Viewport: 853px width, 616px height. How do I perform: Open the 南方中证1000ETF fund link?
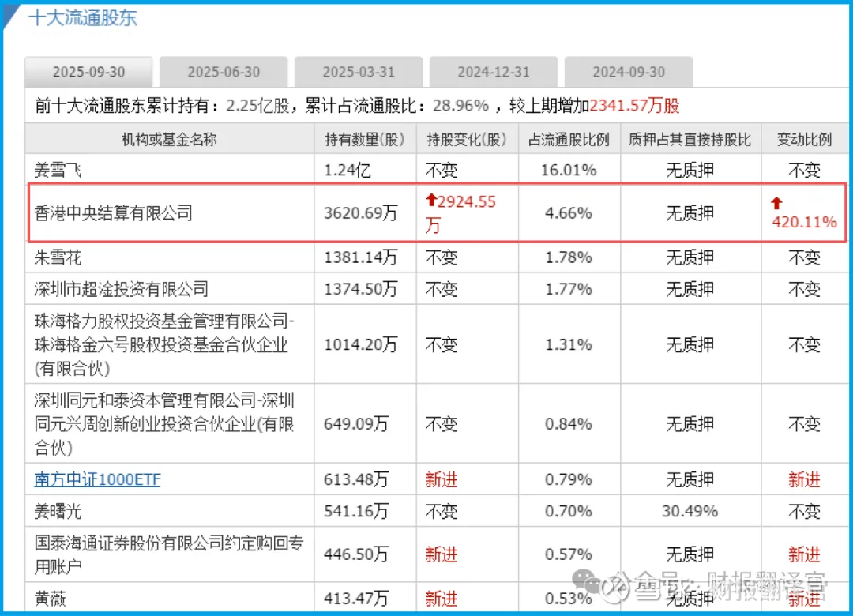(97, 479)
